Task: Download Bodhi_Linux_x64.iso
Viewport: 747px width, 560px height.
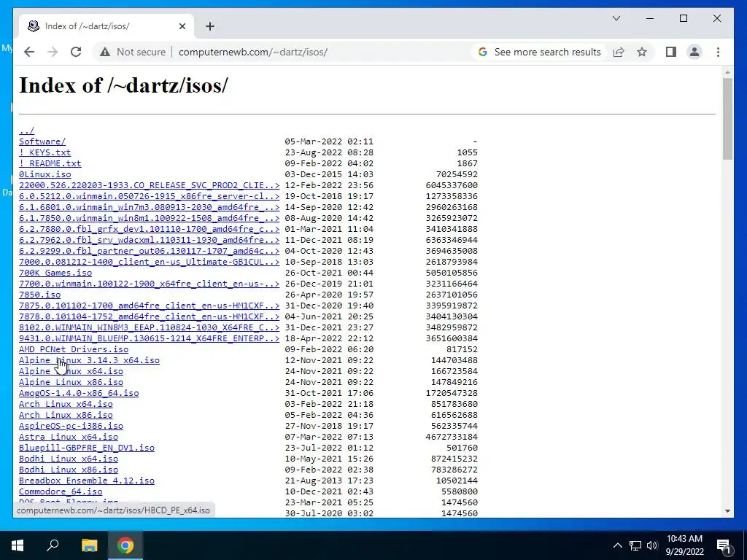Action: click(68, 459)
